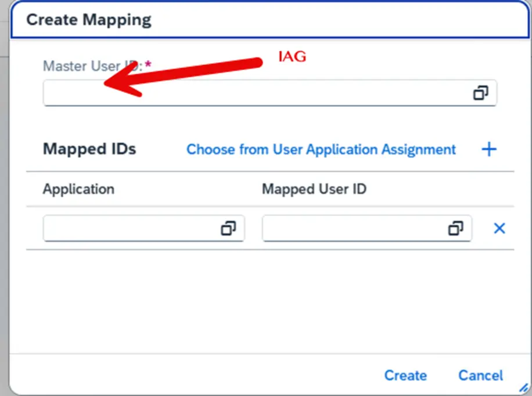Click the red IAG annotation text

click(x=292, y=57)
